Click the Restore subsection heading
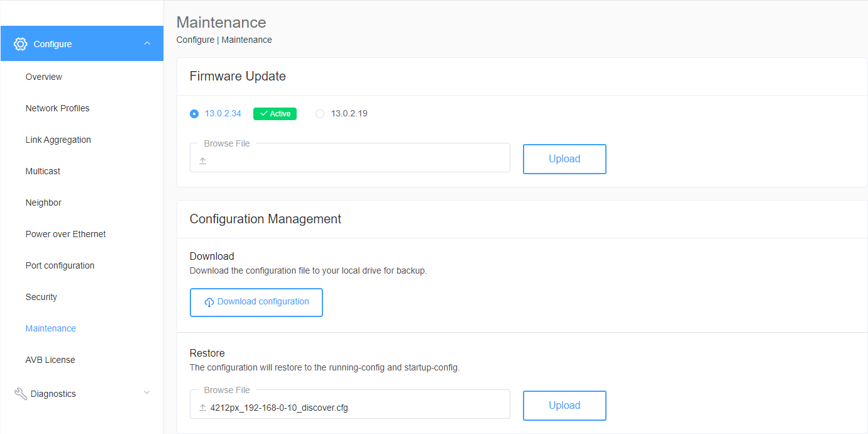This screenshot has height=434, width=868. tap(207, 353)
